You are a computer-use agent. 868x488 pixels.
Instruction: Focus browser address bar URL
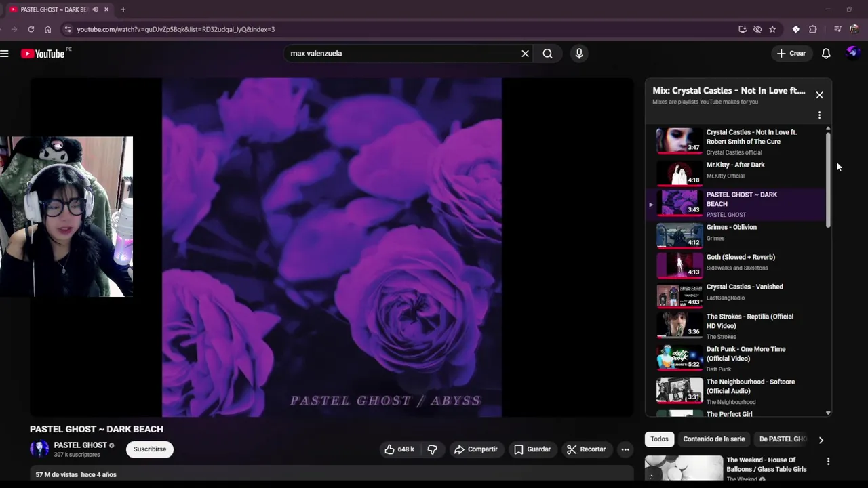click(x=176, y=29)
